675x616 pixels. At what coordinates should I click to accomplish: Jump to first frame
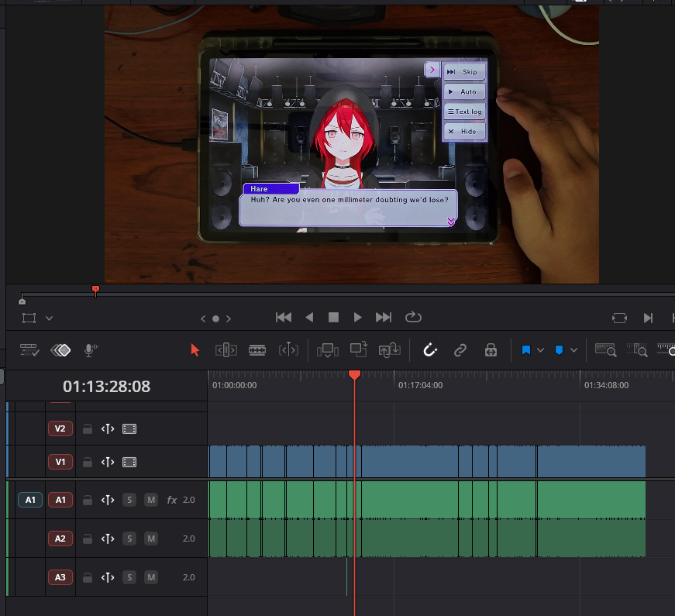click(x=284, y=318)
